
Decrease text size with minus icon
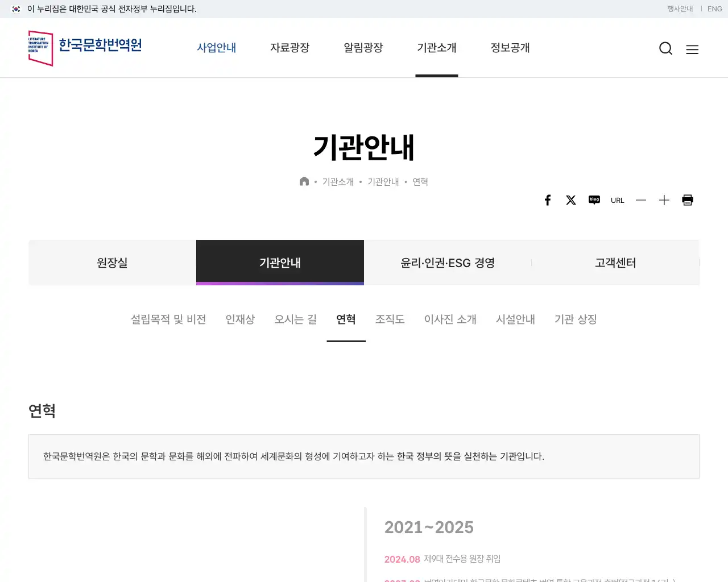tap(641, 200)
